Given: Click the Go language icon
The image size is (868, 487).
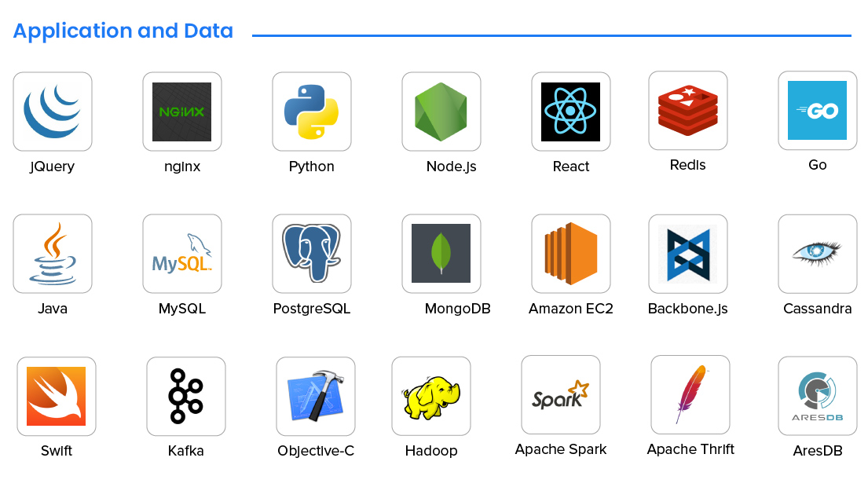Looking at the screenshot, I should point(817,111).
